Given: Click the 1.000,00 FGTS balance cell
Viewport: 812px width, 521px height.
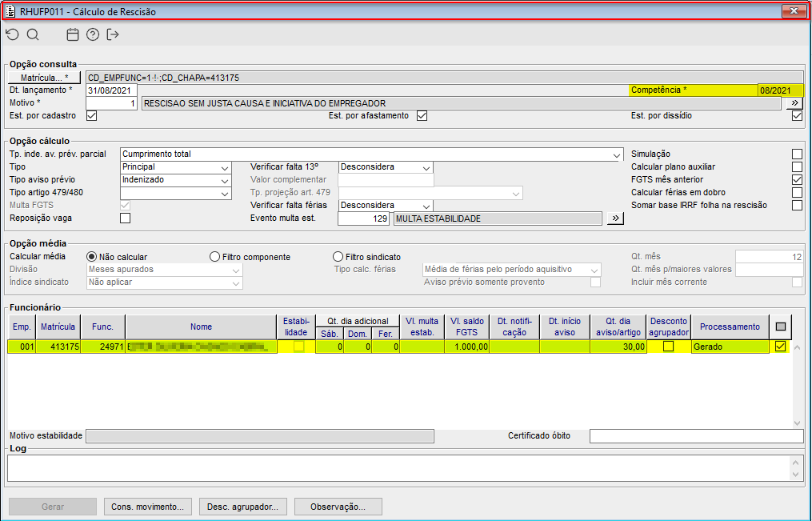Looking at the screenshot, I should pos(466,347).
